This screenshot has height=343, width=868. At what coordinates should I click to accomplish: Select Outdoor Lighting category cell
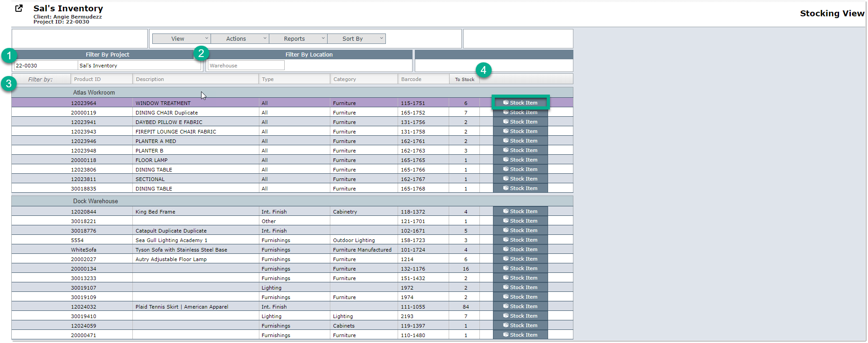click(x=354, y=240)
